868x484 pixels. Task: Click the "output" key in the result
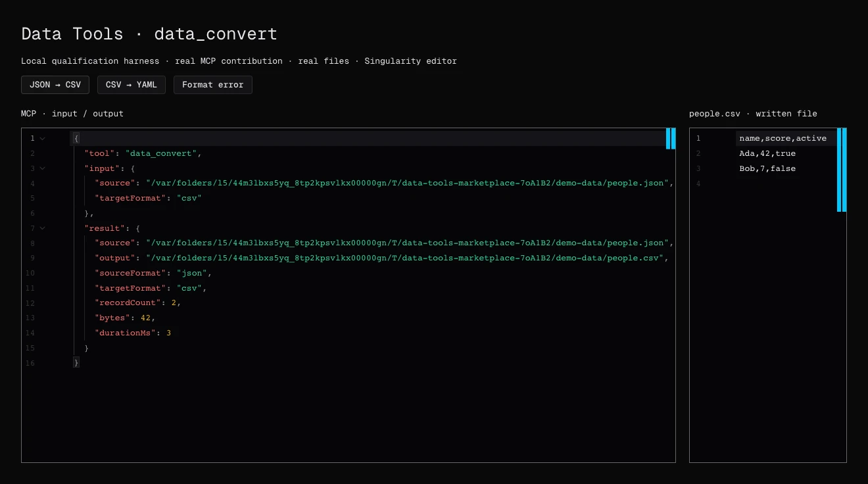[115, 258]
